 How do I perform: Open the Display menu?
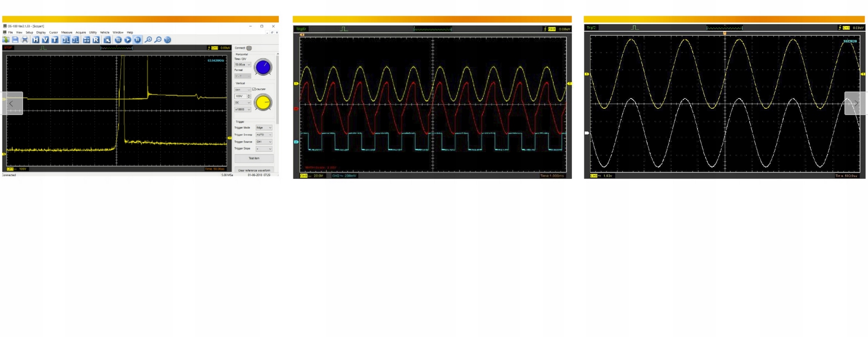(x=41, y=33)
